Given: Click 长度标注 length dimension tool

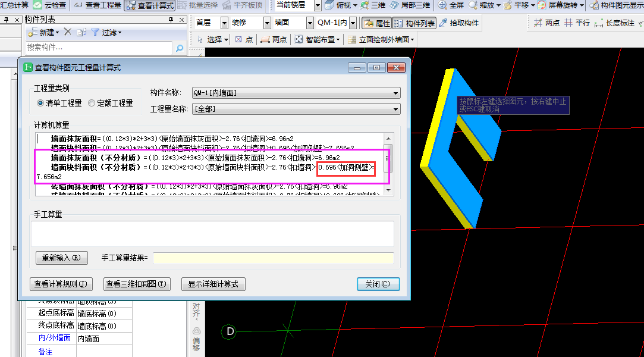Looking at the screenshot, I should pyautogui.click(x=614, y=23).
